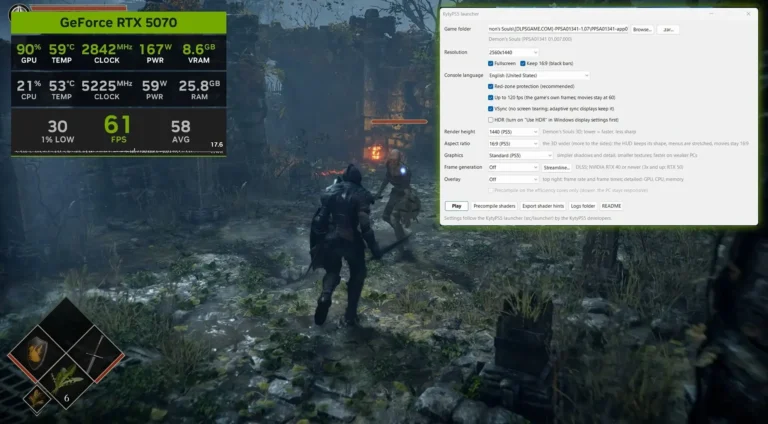
Task: Click the .jar... button beside Browse
Action: [x=668, y=29]
